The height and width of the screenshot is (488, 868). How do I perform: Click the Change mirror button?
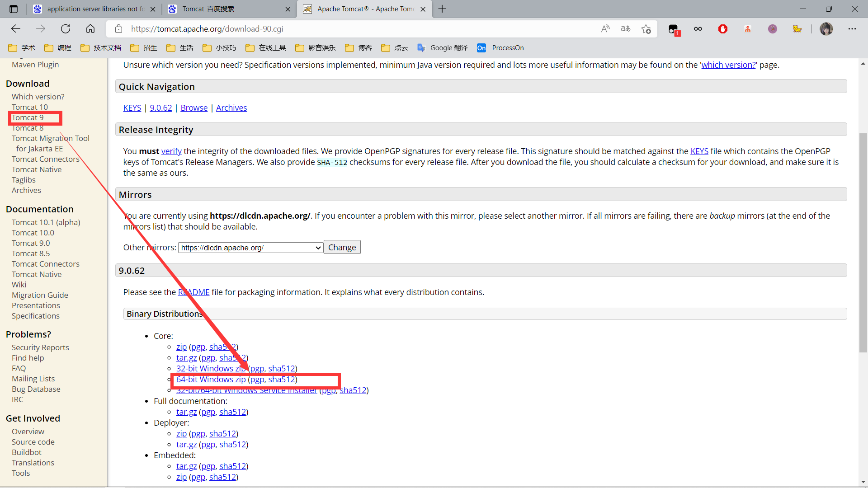point(342,247)
